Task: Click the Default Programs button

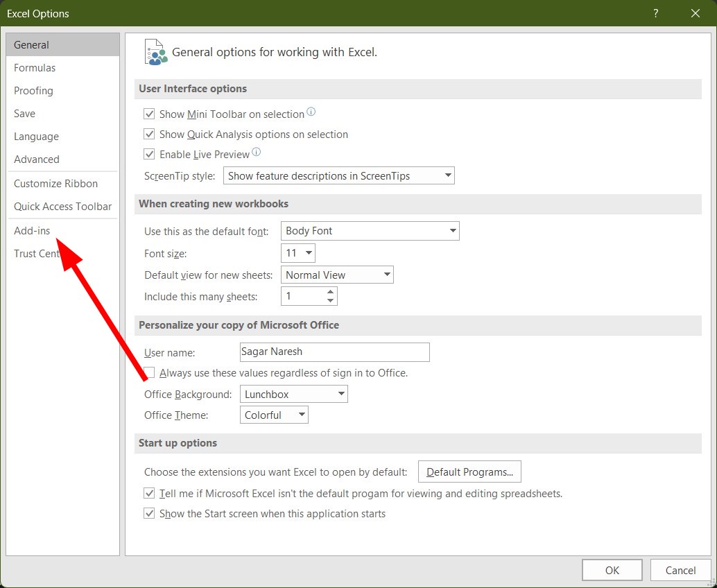Action: pos(469,472)
